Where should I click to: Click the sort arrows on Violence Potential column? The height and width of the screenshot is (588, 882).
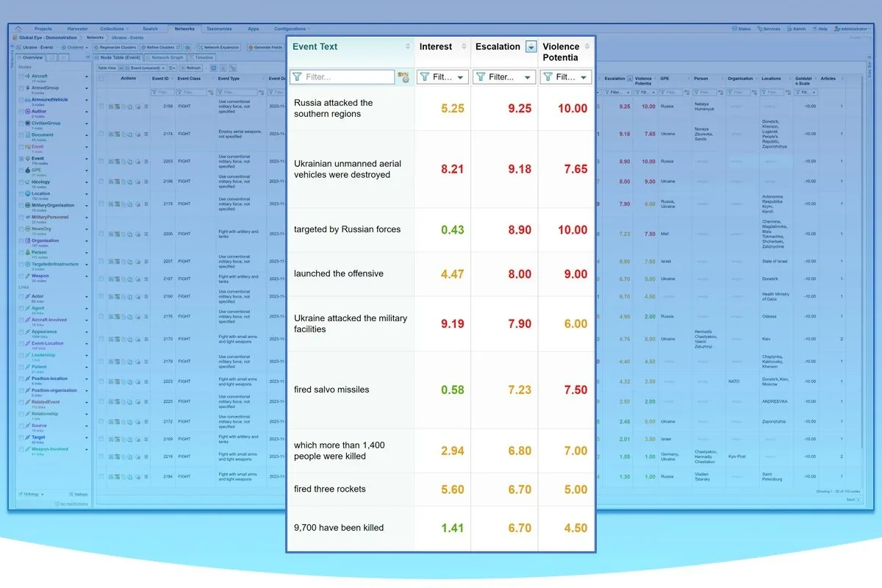click(x=588, y=46)
